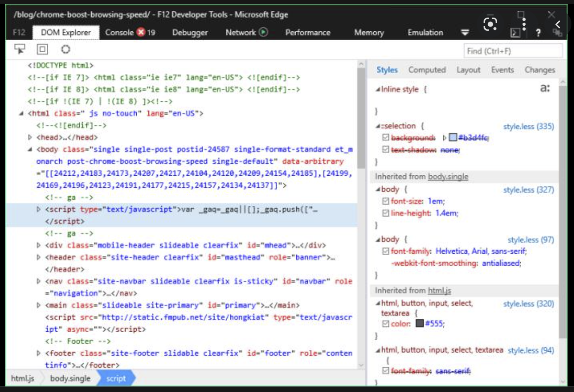Expand the site-header header node

(39, 257)
